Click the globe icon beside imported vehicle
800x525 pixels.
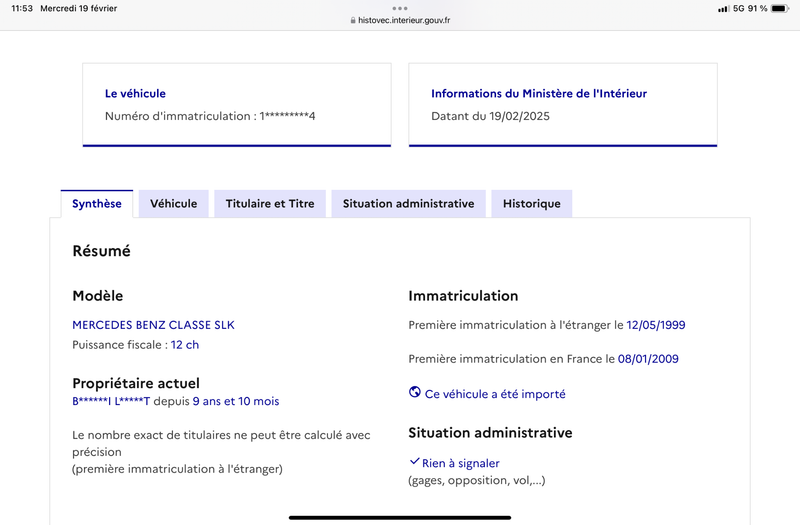click(415, 392)
